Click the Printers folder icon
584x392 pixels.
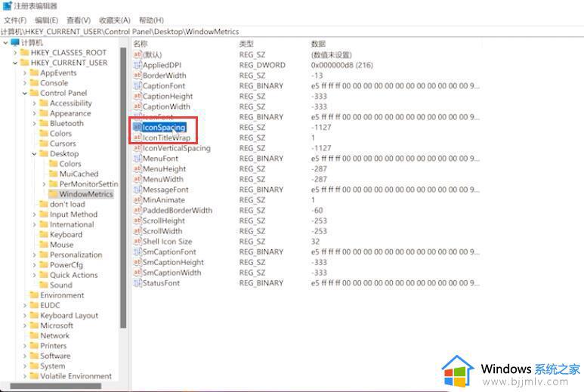coord(34,346)
